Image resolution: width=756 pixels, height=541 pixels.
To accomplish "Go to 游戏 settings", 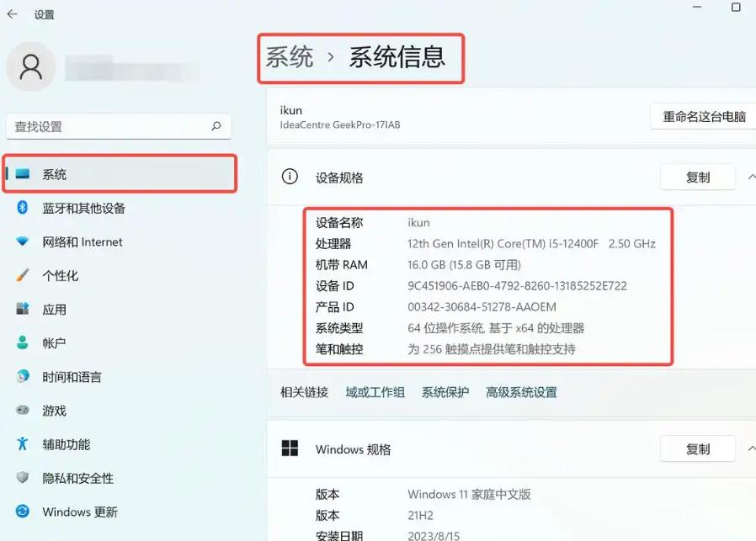I will pyautogui.click(x=120, y=410).
